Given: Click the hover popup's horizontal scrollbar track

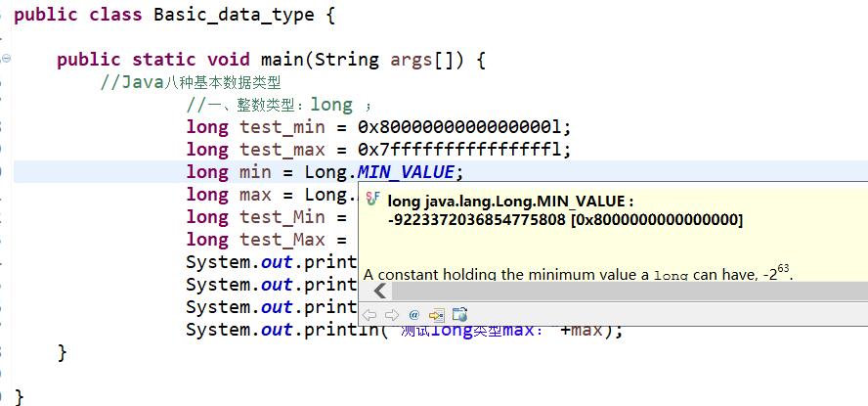Looking at the screenshot, I should tap(629, 291).
